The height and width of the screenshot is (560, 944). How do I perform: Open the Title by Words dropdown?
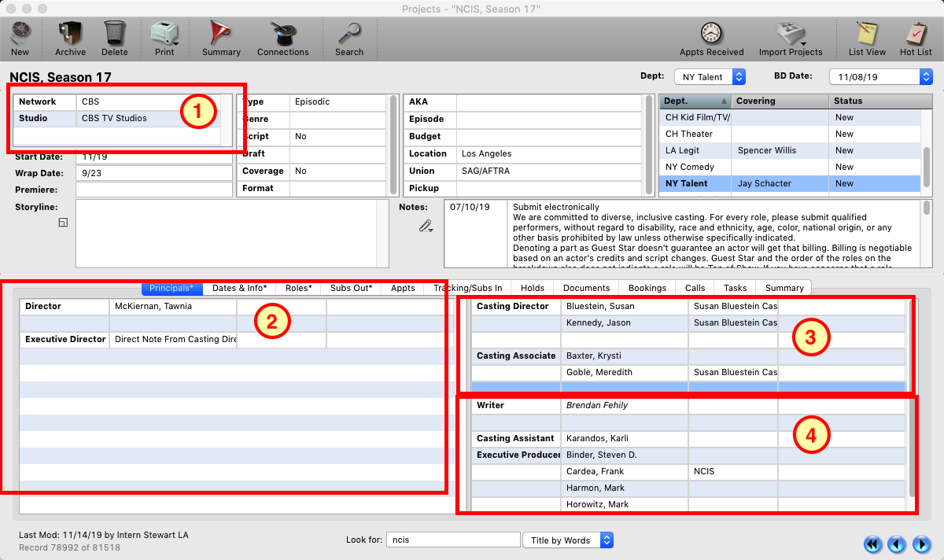568,540
